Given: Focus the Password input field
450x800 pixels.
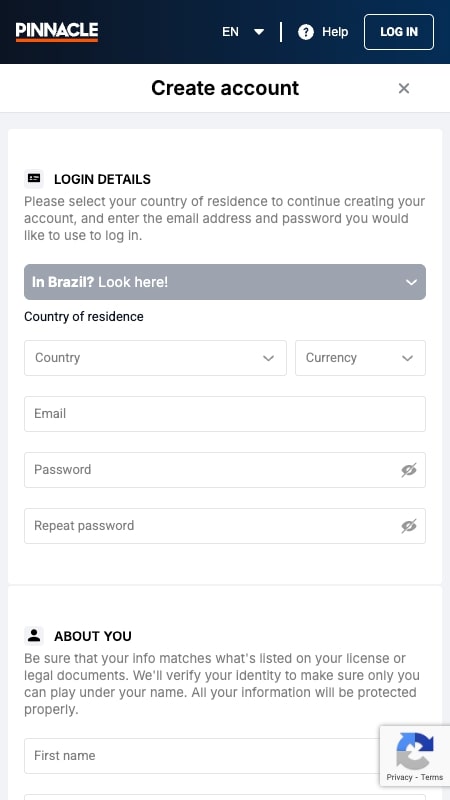Looking at the screenshot, I should 225,470.
